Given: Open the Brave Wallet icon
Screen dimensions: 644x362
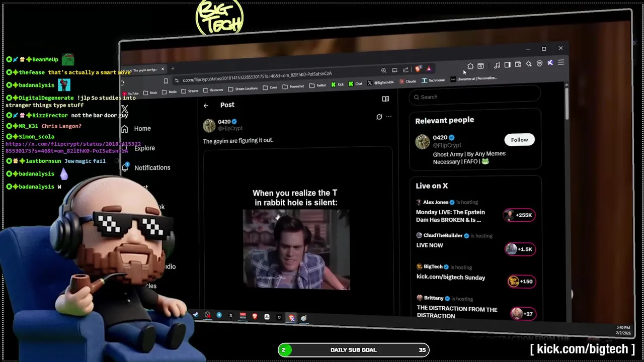Looking at the screenshot, I should pyautogui.click(x=518, y=64).
